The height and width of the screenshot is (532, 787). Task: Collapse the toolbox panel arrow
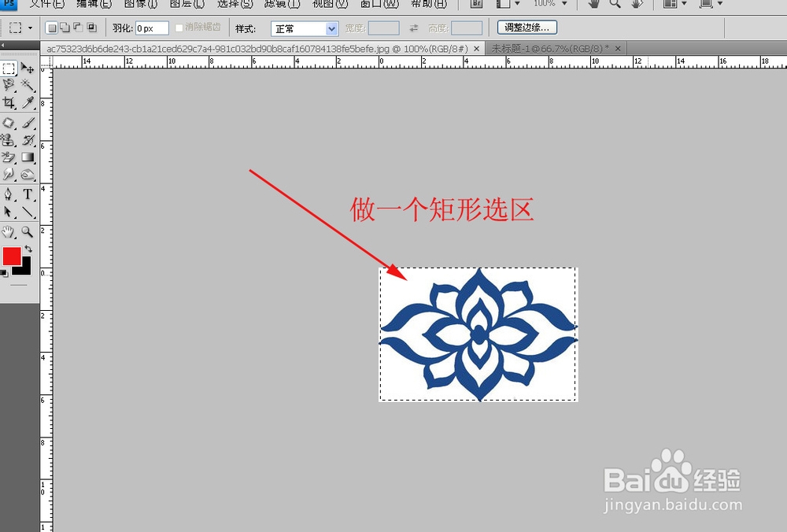point(2,46)
